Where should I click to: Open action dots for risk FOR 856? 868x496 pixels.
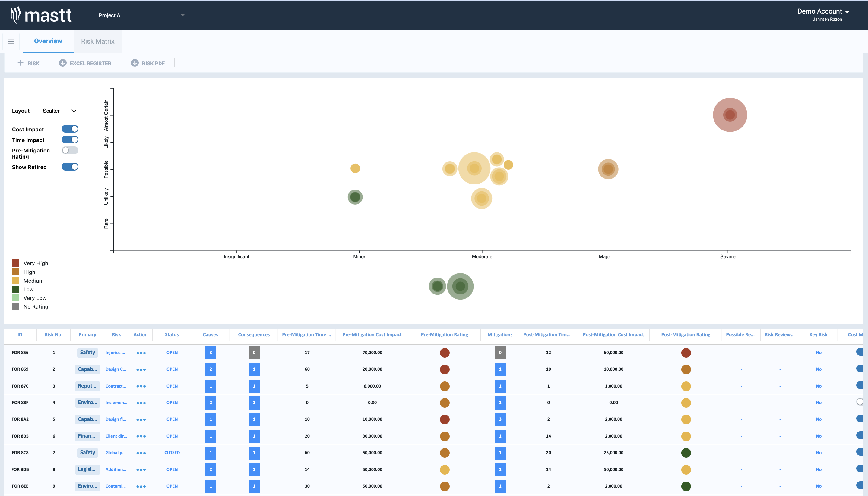(141, 353)
